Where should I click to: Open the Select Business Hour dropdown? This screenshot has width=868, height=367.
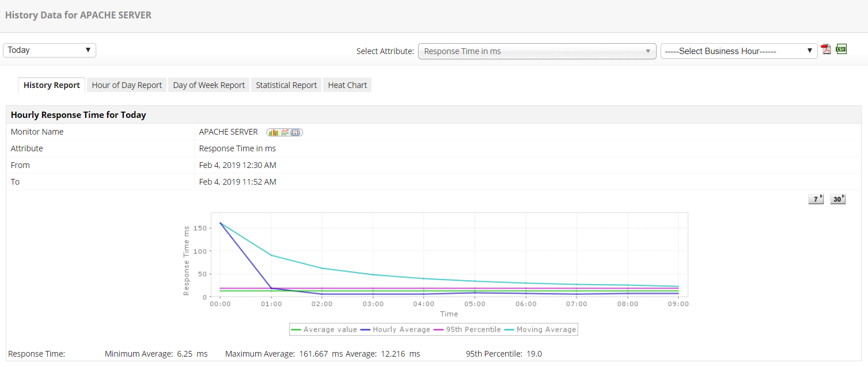click(739, 51)
